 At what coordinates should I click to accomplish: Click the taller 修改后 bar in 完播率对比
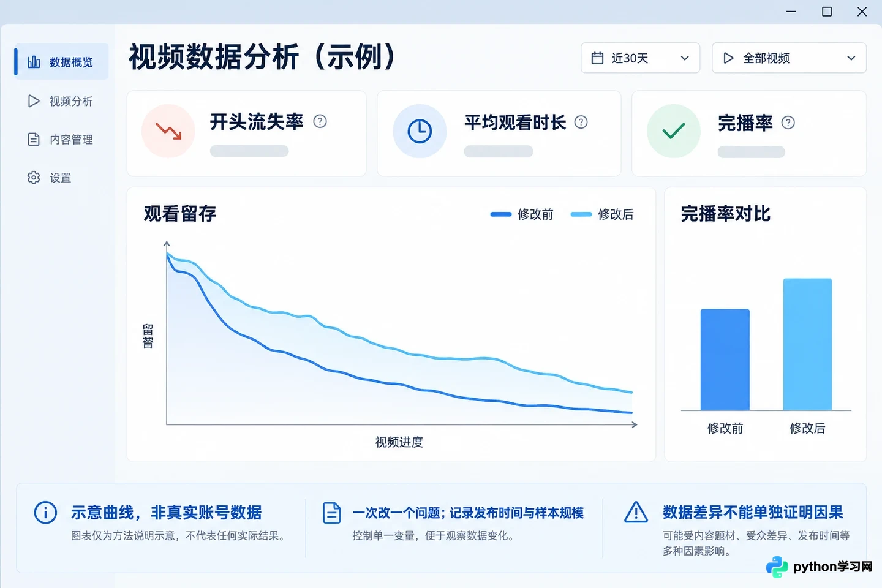tap(807, 344)
